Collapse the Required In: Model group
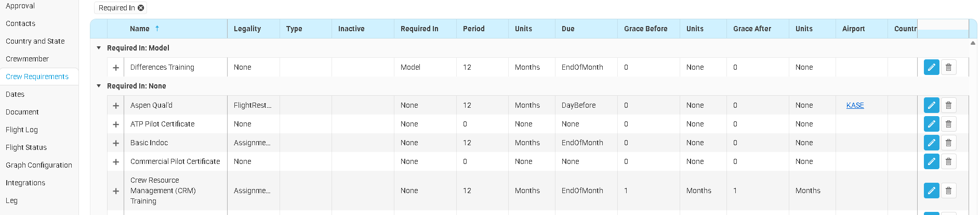The image size is (980, 215). [x=99, y=48]
